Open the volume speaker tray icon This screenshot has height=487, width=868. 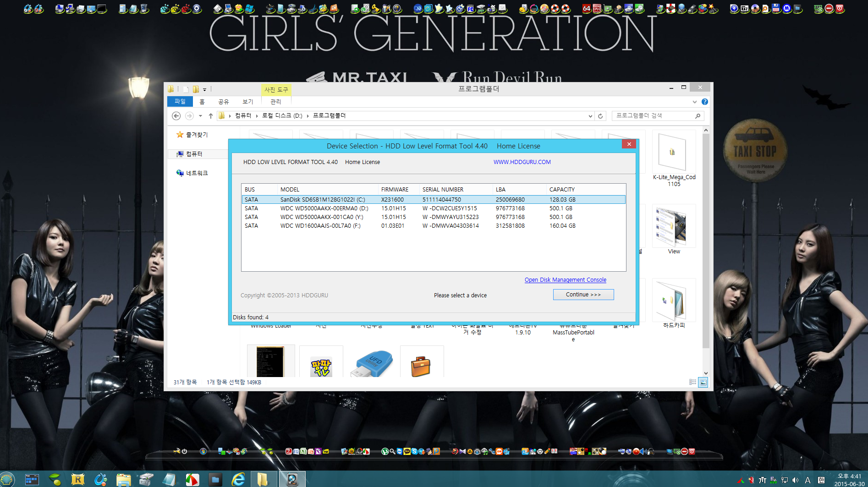pyautogui.click(x=795, y=480)
